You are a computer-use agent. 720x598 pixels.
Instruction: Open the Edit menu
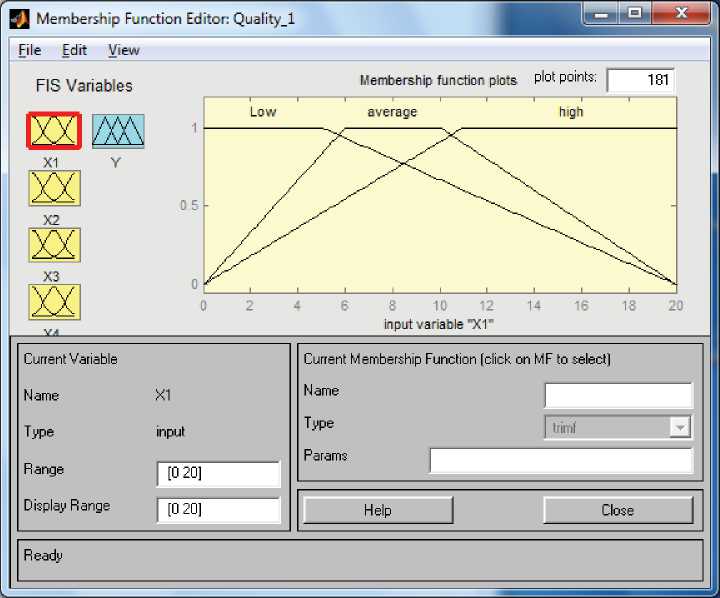point(74,50)
